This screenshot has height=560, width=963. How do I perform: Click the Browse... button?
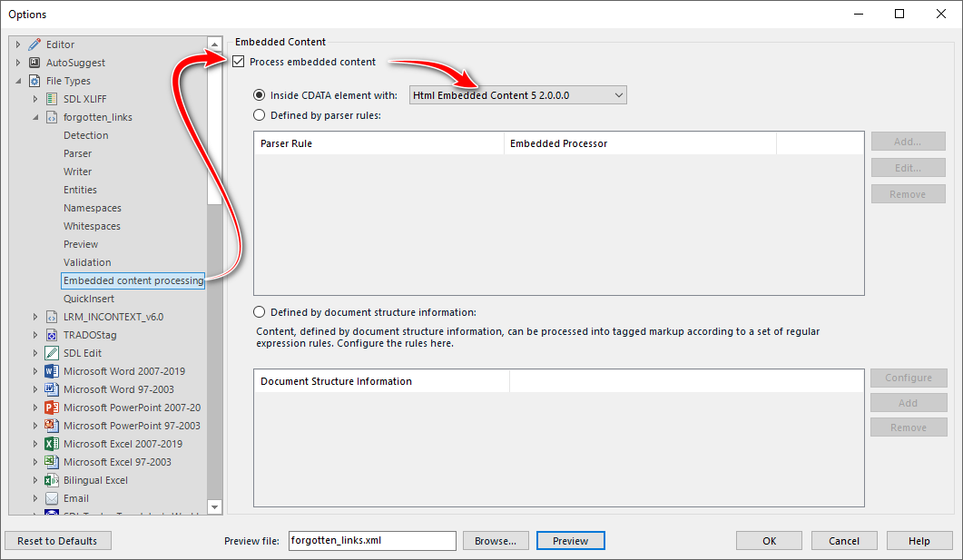coord(495,541)
